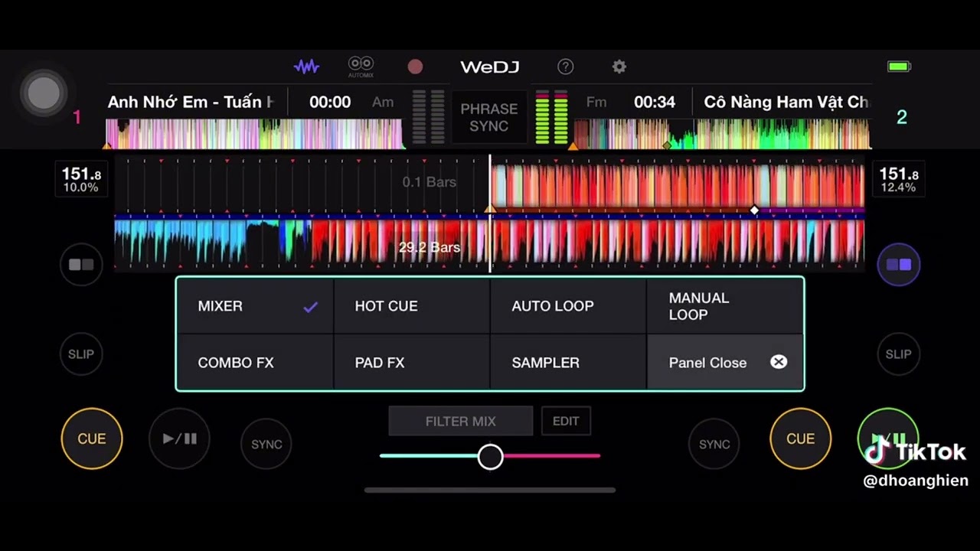Select COMBO FX panel option
The image size is (980, 551).
click(x=255, y=363)
